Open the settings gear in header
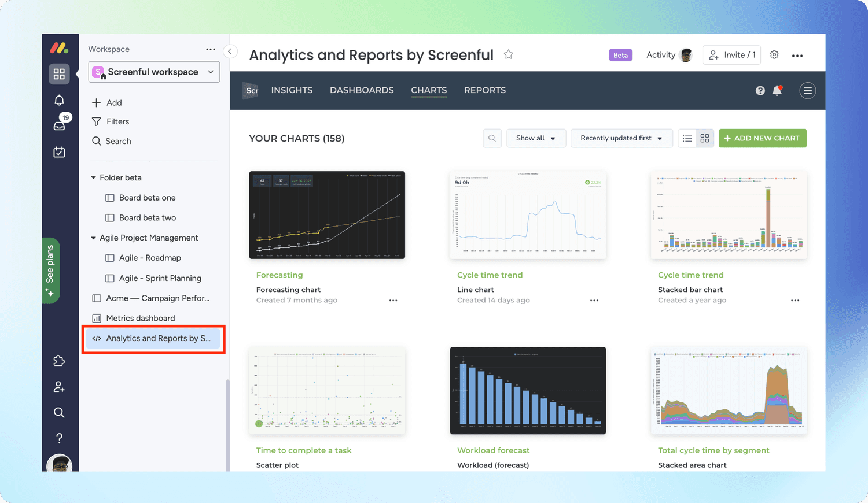The width and height of the screenshot is (868, 503). point(774,55)
